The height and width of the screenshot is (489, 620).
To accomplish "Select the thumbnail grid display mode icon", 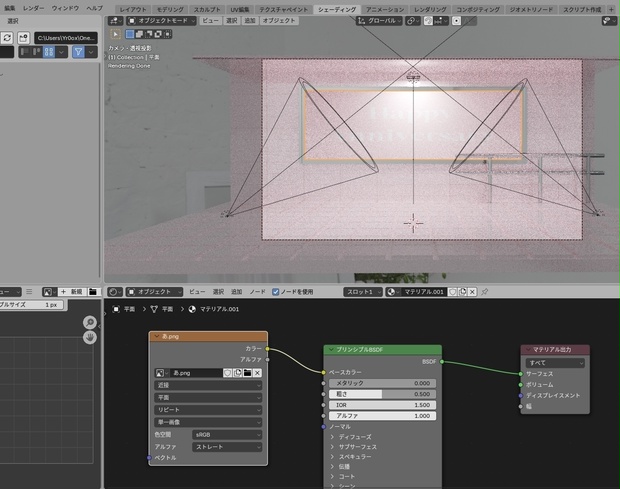I will (49, 52).
